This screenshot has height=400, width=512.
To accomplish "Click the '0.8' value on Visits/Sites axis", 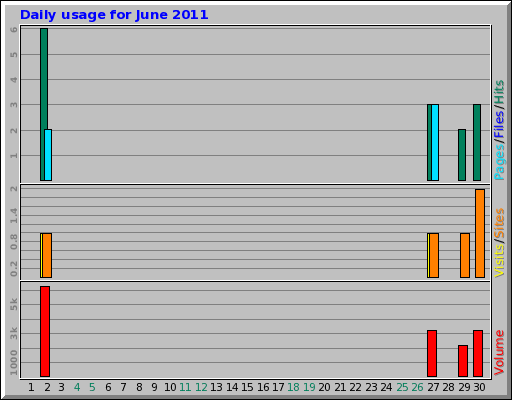I will [x=14, y=242].
